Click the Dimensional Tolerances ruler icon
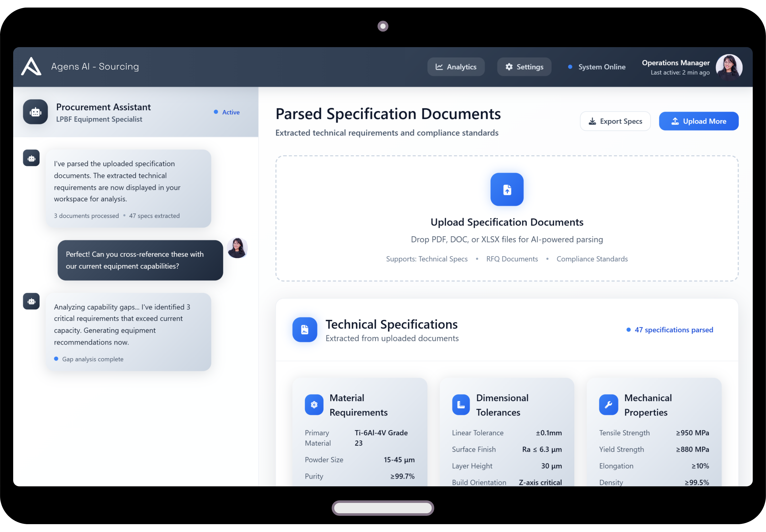The image size is (766, 532). tap(461, 405)
